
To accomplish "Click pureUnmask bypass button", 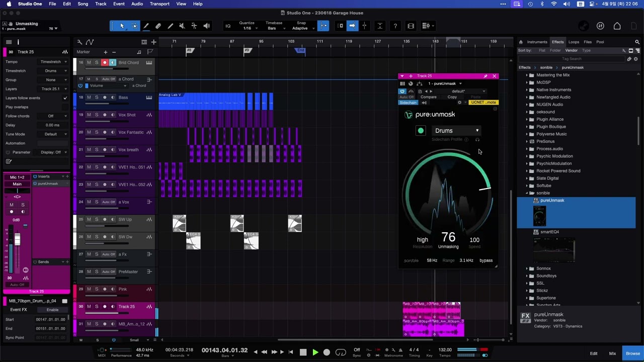I will (486, 260).
